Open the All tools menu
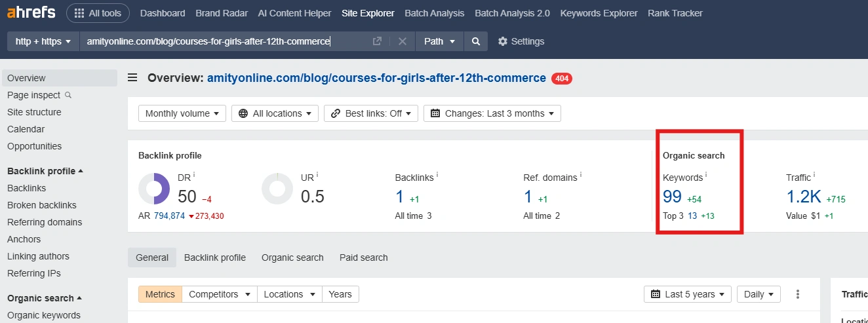Screen dimensions: 868x323 click(98, 13)
